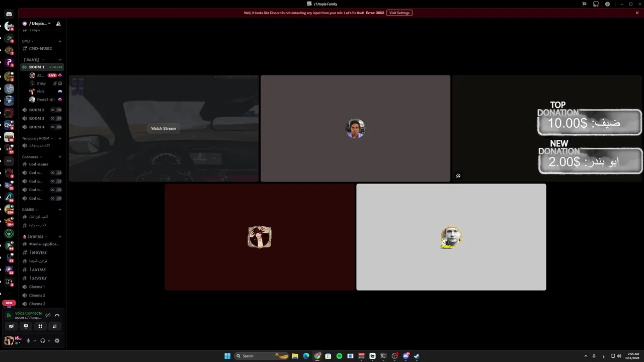The image size is (644, 362).
Task: Toggle noise suppression in voice panel
Action: pos(48,315)
